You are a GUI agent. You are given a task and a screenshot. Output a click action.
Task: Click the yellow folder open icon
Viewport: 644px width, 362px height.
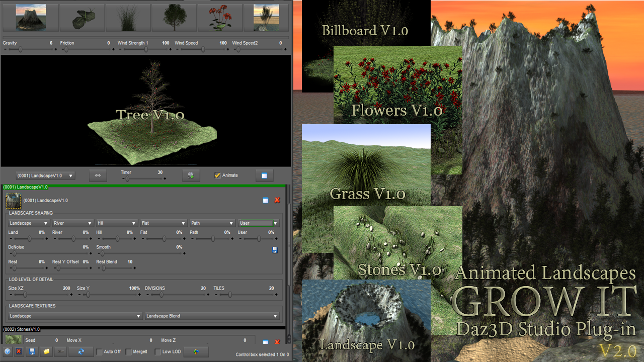(x=46, y=351)
